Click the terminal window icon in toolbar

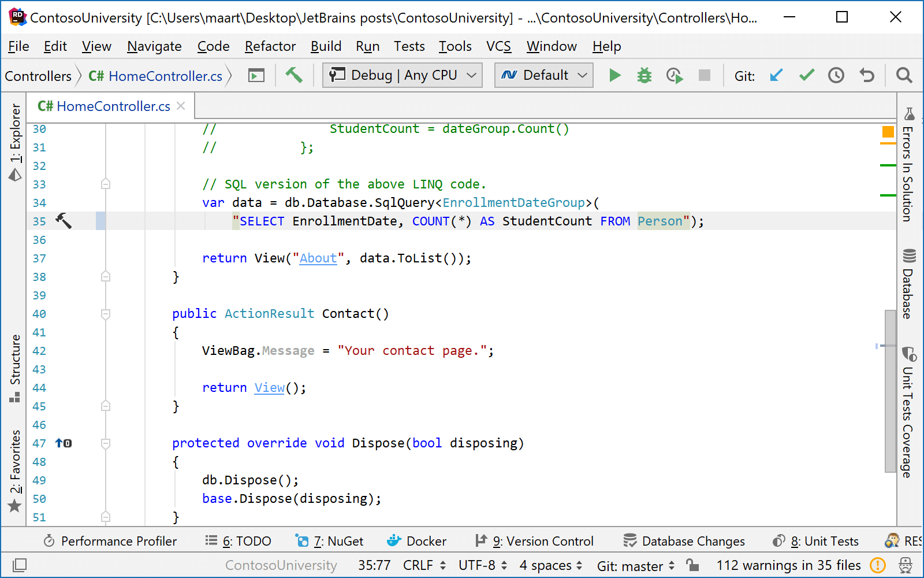(x=256, y=75)
